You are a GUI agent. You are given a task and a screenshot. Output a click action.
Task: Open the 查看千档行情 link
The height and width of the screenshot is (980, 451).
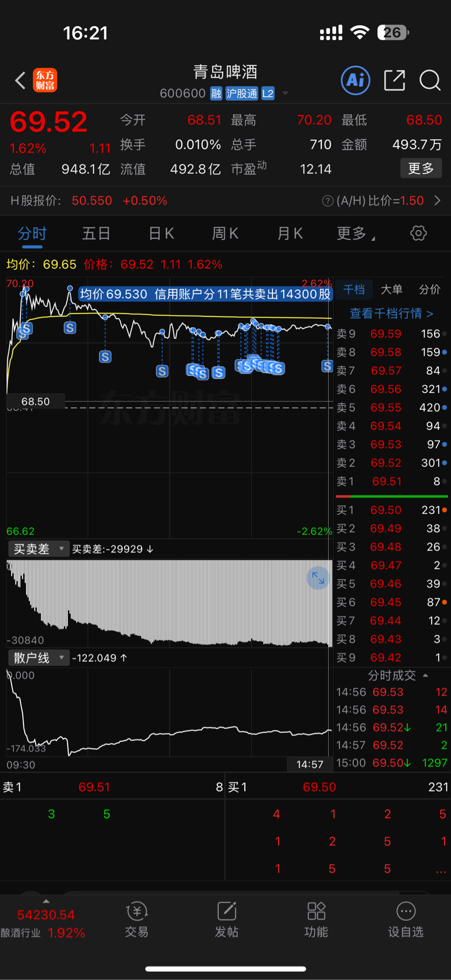tap(392, 314)
